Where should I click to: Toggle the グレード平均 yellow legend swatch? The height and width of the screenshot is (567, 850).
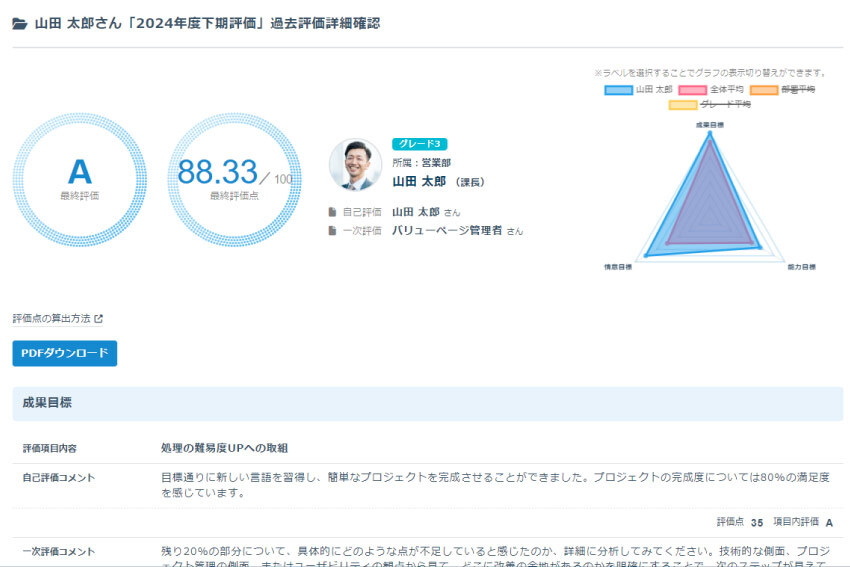tap(682, 105)
